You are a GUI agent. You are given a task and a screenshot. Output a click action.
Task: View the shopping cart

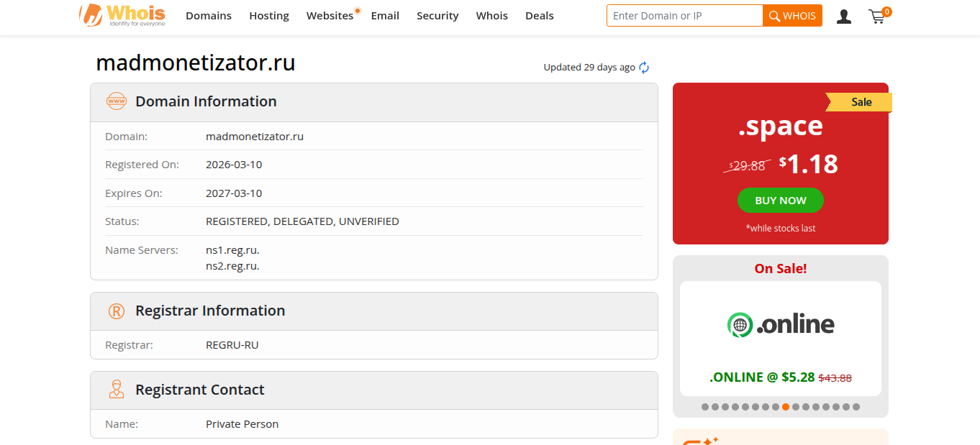click(x=876, y=17)
